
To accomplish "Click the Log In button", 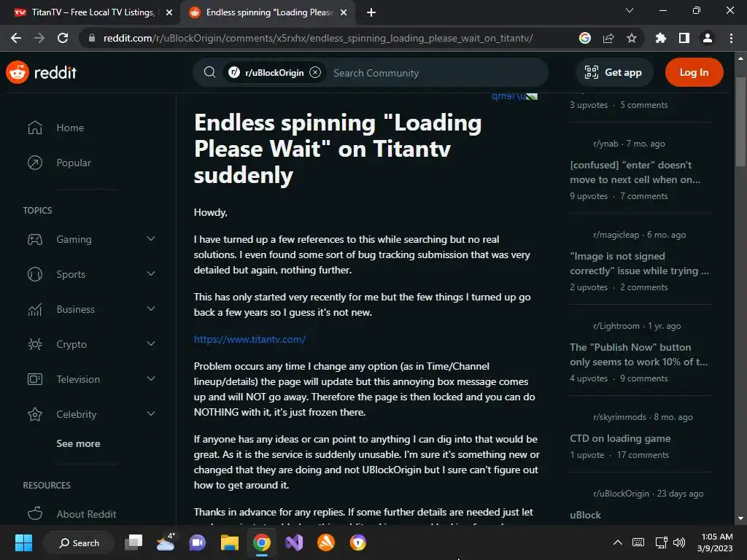I will tap(694, 72).
